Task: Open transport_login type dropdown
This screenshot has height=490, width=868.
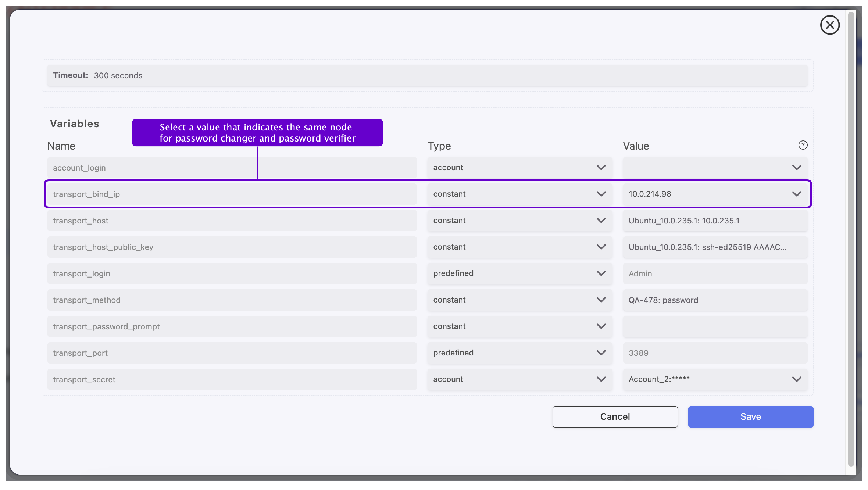Action: pyautogui.click(x=519, y=273)
